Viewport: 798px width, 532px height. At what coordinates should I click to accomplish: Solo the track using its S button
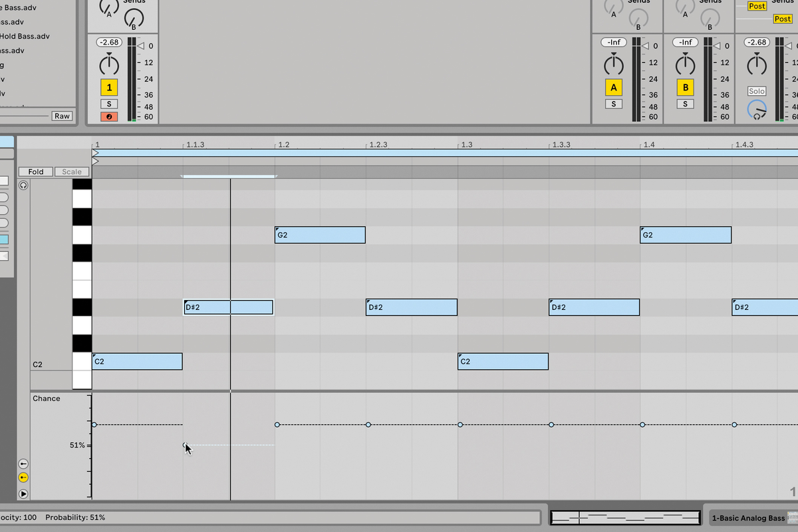(109, 103)
